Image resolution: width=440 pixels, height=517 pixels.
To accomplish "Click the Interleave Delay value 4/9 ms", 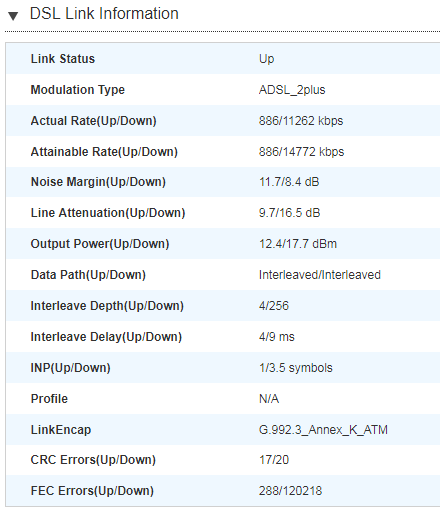I will tap(277, 337).
